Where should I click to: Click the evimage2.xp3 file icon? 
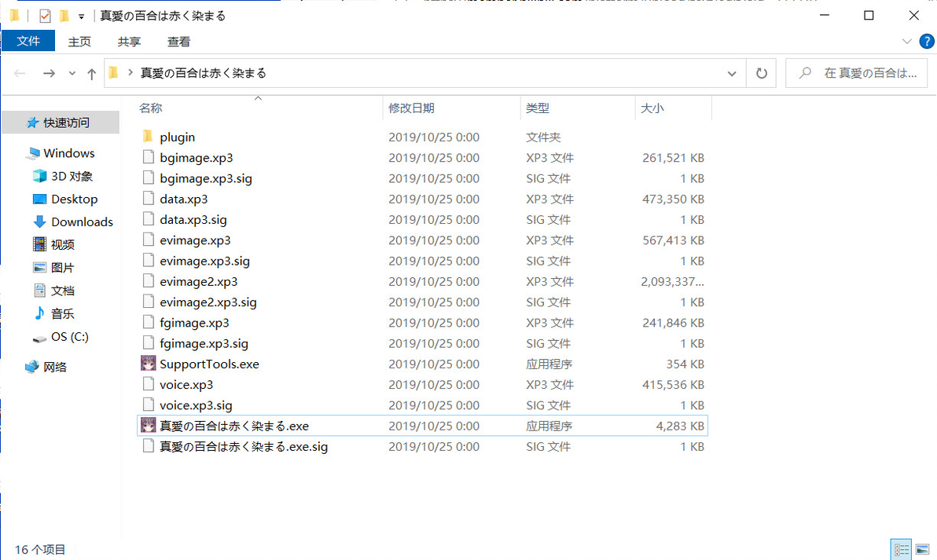[149, 281]
